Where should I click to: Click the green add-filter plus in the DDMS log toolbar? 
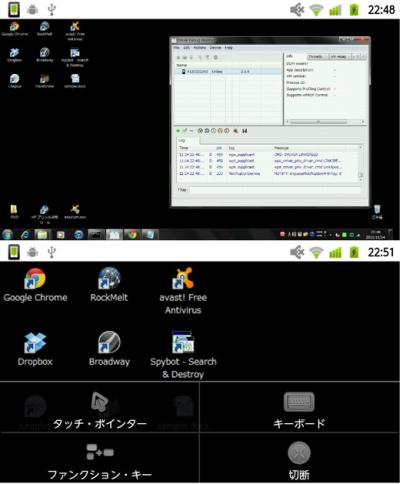pyautogui.click(x=178, y=131)
